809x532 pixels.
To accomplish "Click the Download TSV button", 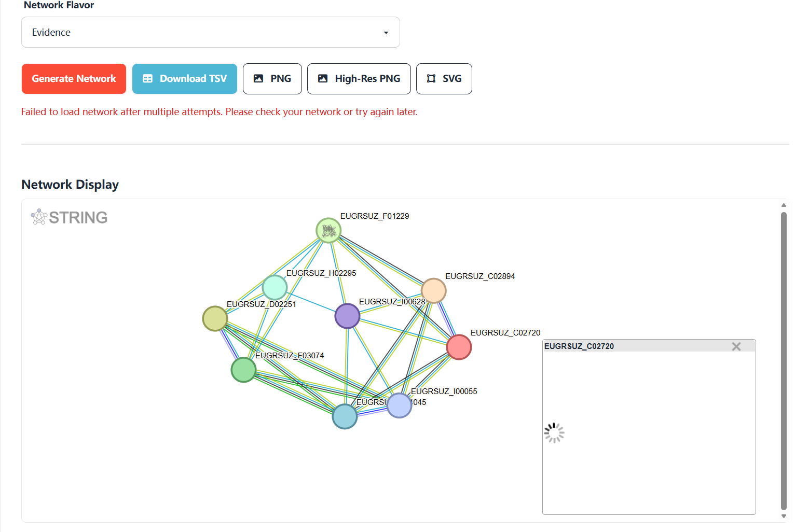I will pyautogui.click(x=184, y=78).
